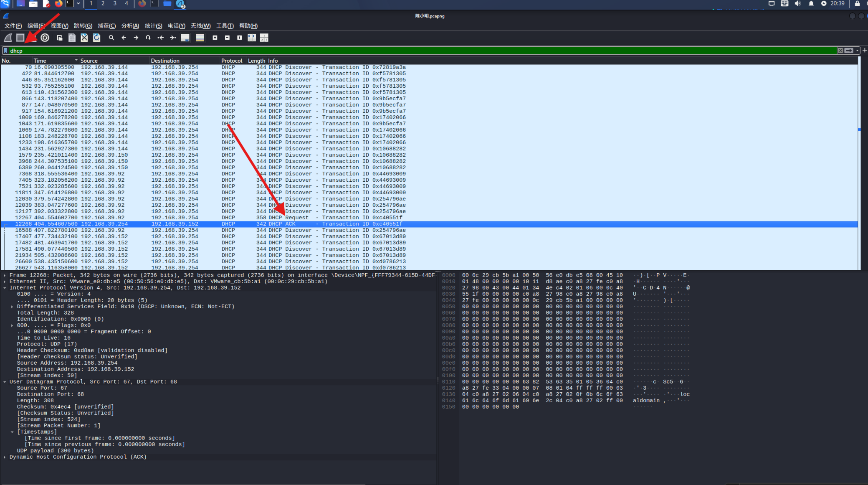Open the 分析(A) menu
This screenshot has width=868, height=485.
pos(130,26)
